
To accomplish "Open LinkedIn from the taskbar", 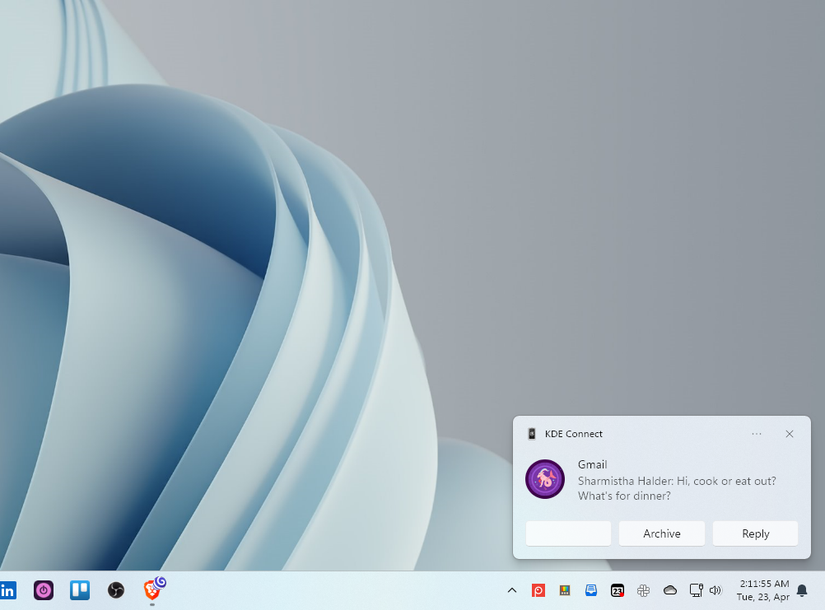I will coord(7,590).
